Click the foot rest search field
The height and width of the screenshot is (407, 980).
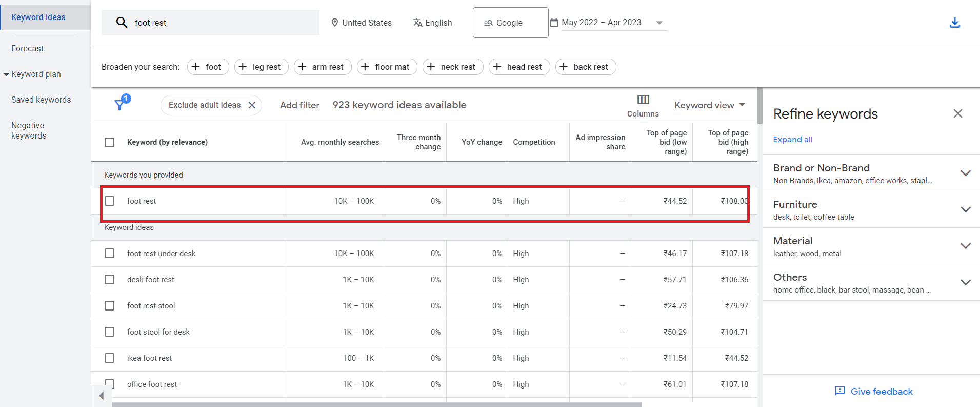(x=210, y=23)
